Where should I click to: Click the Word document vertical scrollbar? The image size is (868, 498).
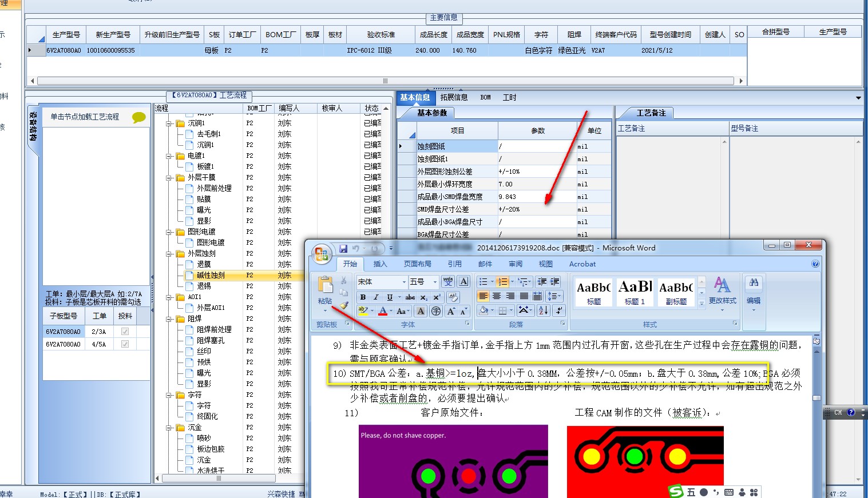coord(817,399)
